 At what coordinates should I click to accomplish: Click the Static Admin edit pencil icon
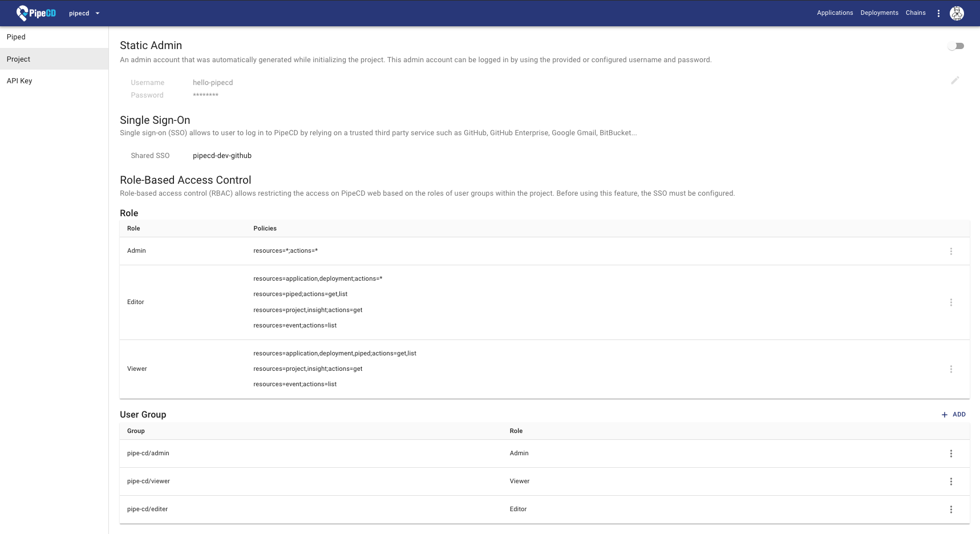[955, 80]
